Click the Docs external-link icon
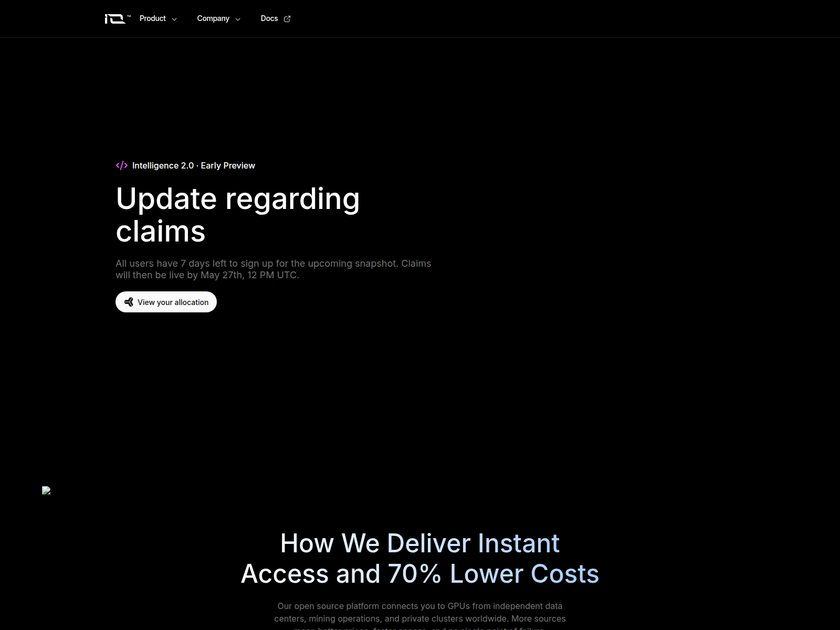The image size is (840, 630). (287, 19)
